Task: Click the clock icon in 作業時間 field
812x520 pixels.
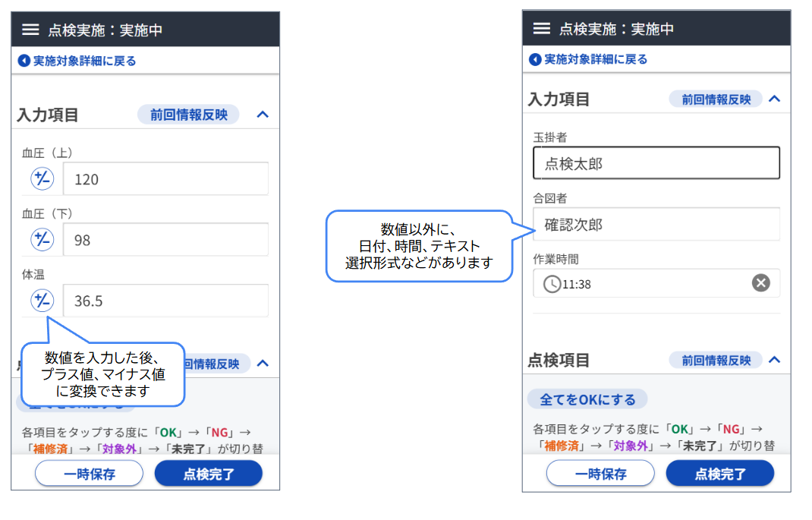Action: pos(552,284)
